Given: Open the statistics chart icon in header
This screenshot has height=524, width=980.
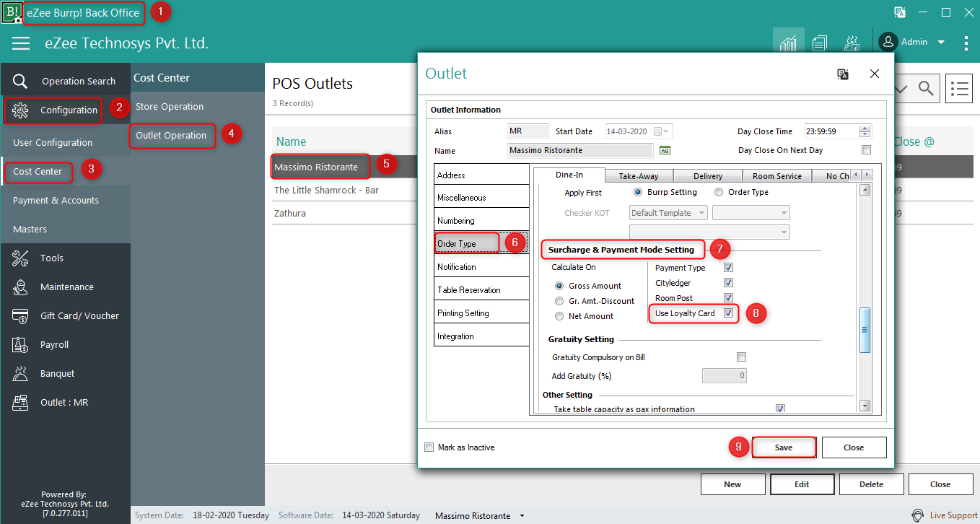Looking at the screenshot, I should point(788,43).
